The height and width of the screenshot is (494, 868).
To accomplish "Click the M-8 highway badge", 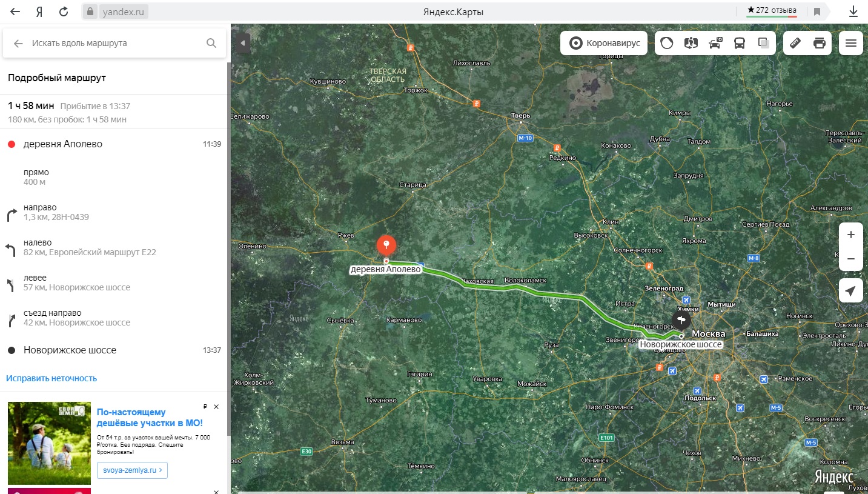I will click(754, 258).
